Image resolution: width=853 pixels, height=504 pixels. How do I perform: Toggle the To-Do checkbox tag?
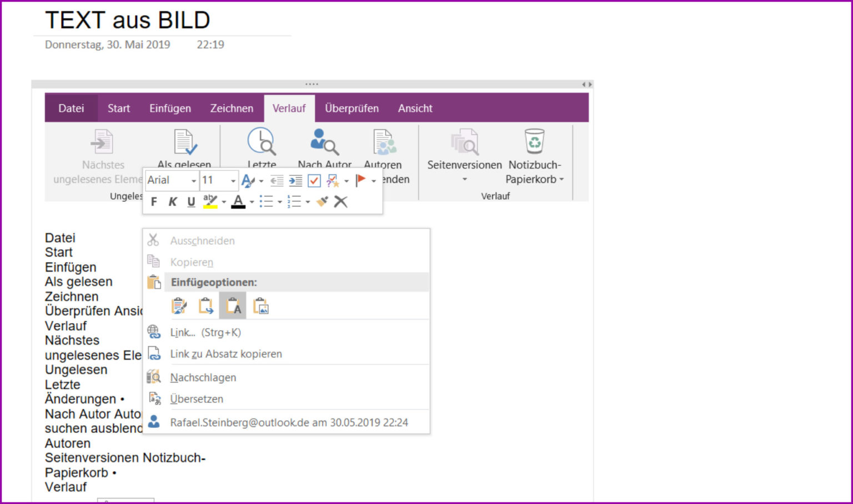314,180
